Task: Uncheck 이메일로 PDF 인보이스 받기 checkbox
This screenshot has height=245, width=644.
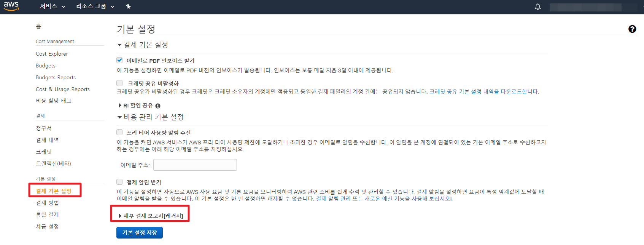Action: pyautogui.click(x=119, y=60)
